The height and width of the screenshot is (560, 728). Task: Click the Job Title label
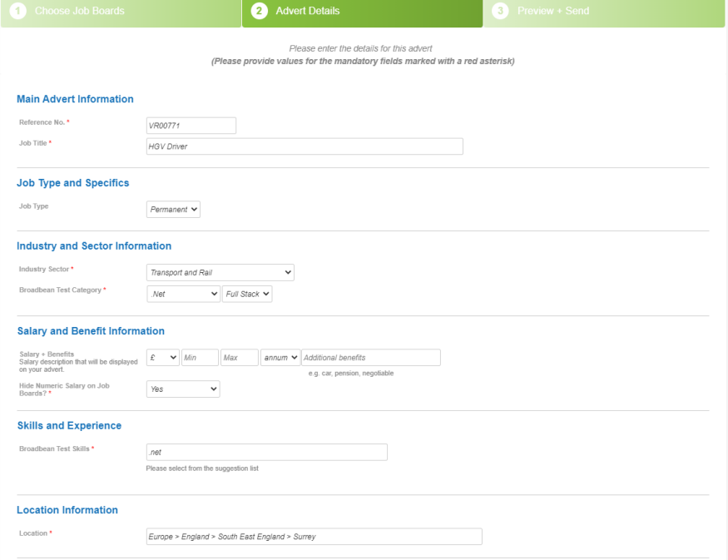(x=33, y=143)
